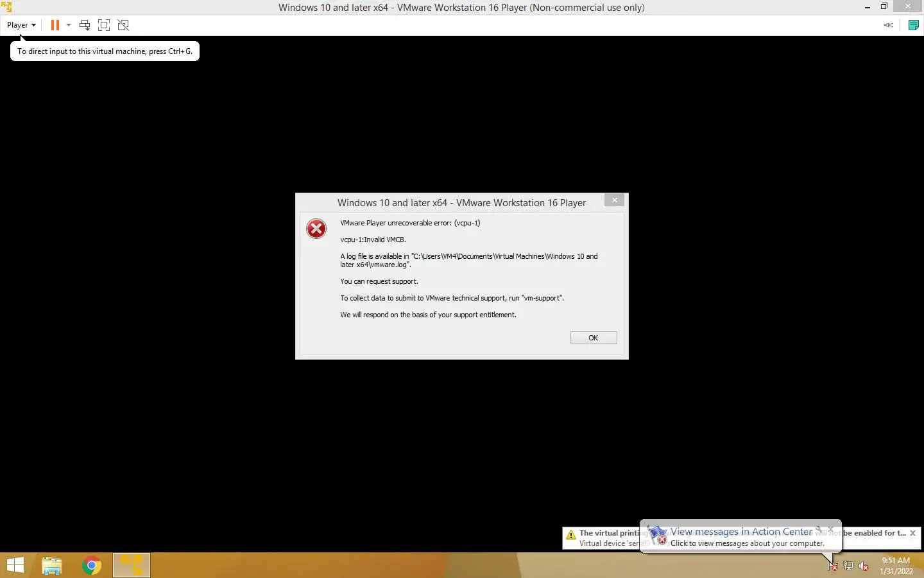Close the VMware error dialog with X
The width and height of the screenshot is (924, 578).
tap(615, 200)
